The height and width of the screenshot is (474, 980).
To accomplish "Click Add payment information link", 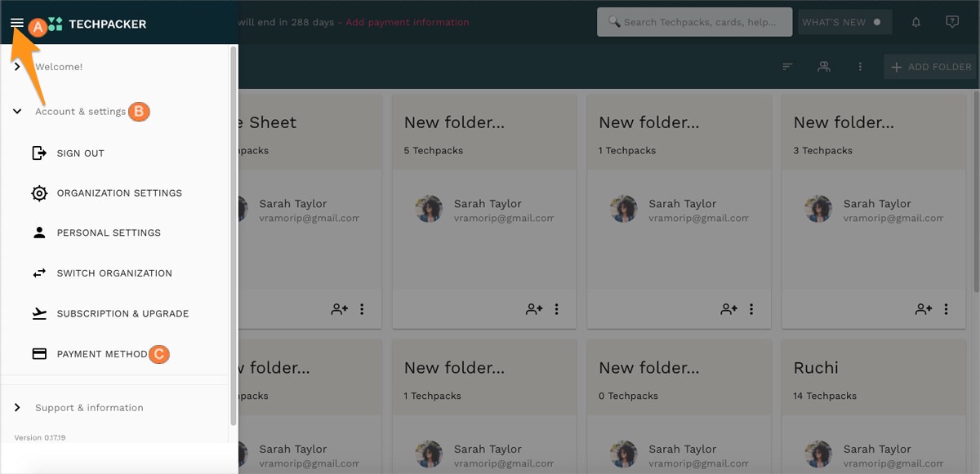I will (407, 22).
